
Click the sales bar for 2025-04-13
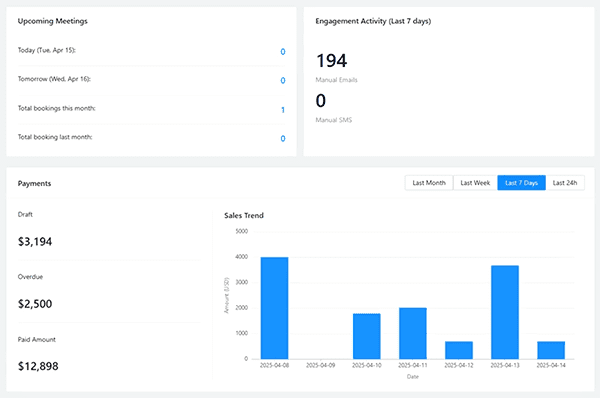point(505,312)
